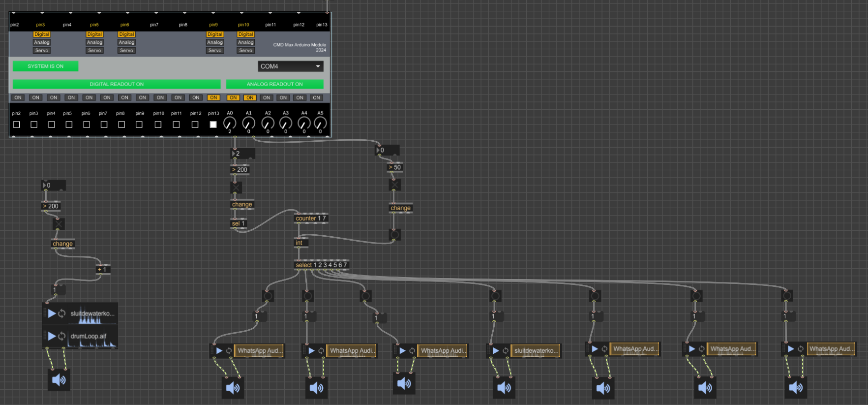Click the A5 dial
Image resolution: width=868 pixels, height=405 pixels.
[320, 124]
